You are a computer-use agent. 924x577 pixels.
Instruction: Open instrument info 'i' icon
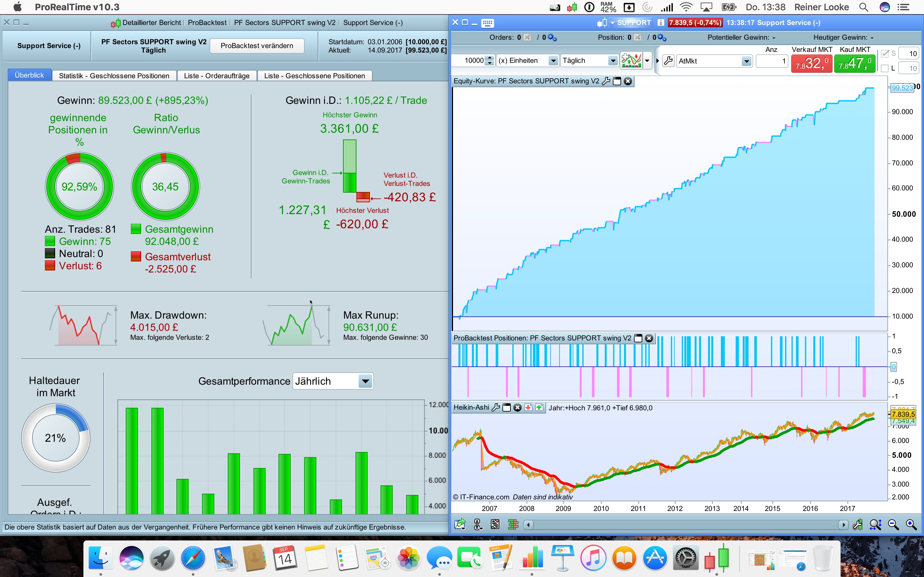pos(661,23)
